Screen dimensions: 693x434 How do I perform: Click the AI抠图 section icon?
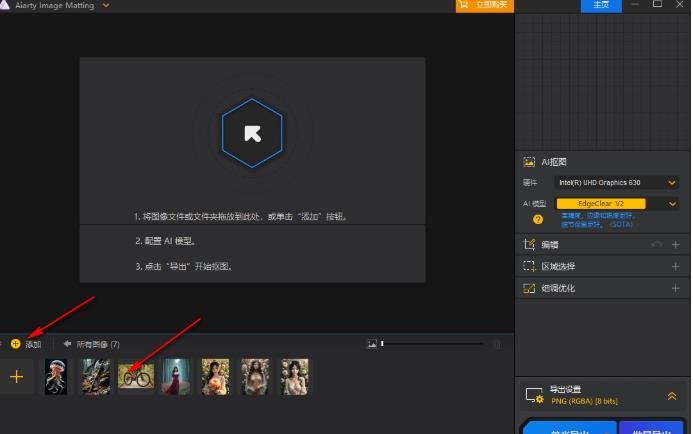[529, 162]
